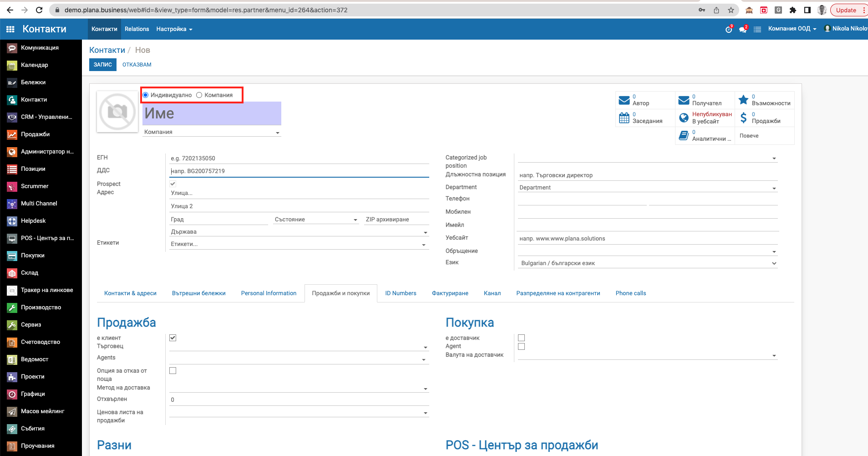Viewport: 868px width, 456px height.
Task: Click the Възможности star stat icon
Action: (743, 100)
